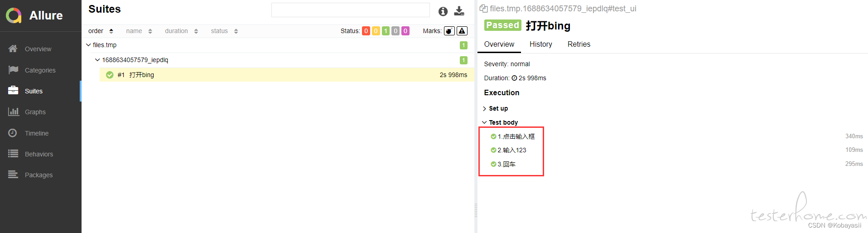
Task: Click the 2s 998ms duration in suite row
Action: tap(453, 75)
